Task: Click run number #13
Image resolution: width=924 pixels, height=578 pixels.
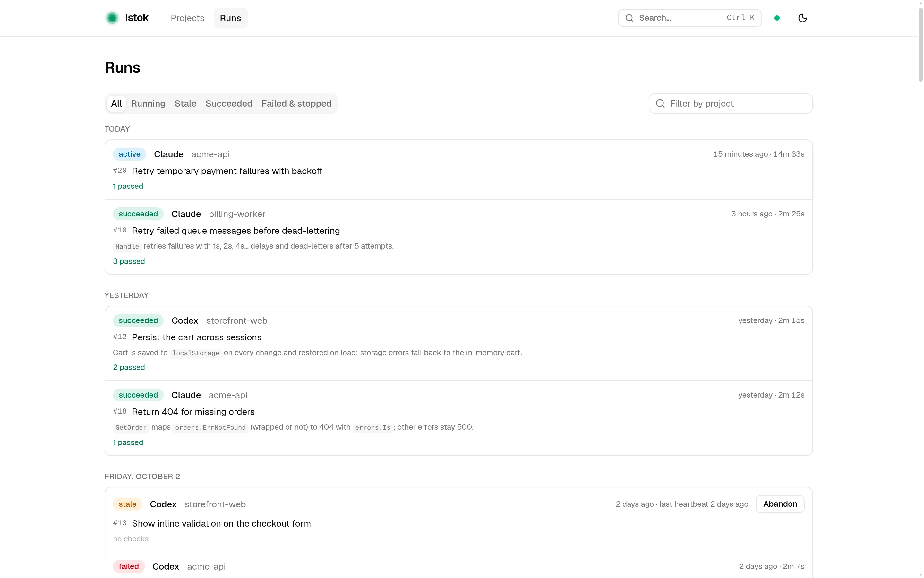Action: (119, 523)
